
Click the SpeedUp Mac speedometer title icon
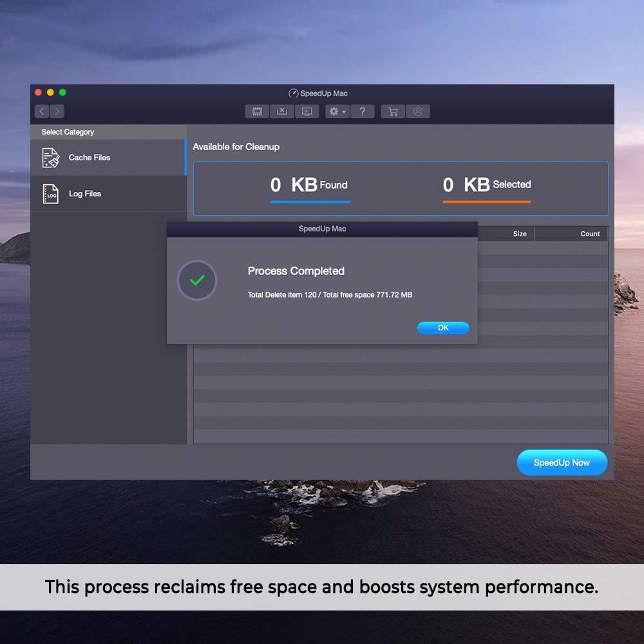(x=293, y=93)
